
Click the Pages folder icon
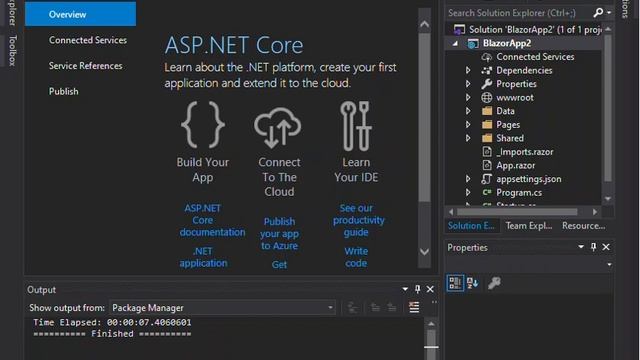tap(487, 124)
